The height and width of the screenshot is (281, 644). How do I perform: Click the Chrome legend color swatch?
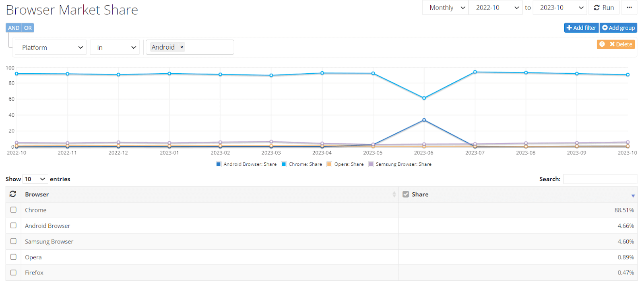(x=283, y=164)
